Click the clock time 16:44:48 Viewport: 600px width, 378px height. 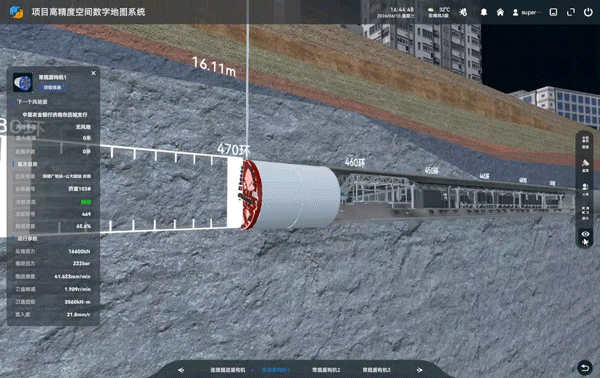point(402,9)
